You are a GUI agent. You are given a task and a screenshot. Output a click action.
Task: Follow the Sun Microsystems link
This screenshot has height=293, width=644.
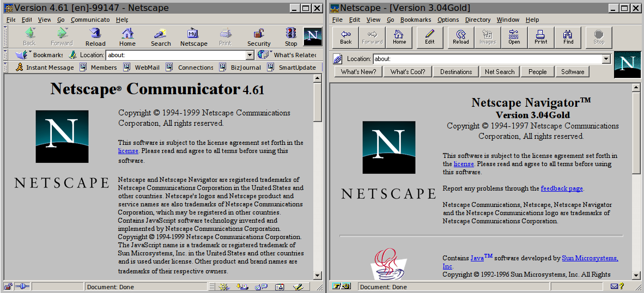tap(590, 259)
